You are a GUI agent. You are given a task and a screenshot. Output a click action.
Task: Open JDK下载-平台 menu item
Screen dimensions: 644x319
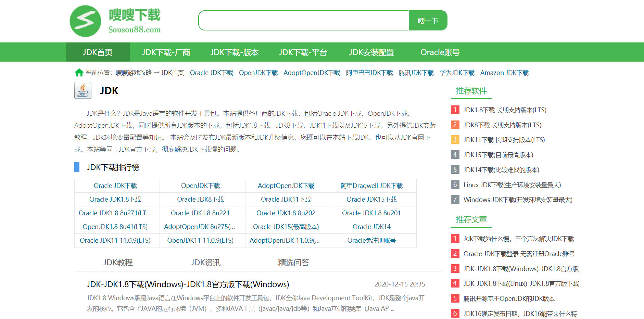(303, 52)
